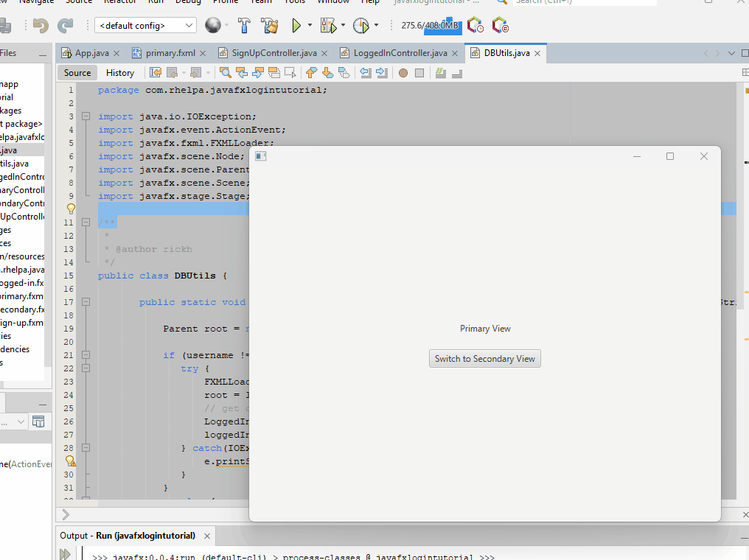Open the default config combo box
Viewport: 749px width, 560px height.
coord(146,25)
